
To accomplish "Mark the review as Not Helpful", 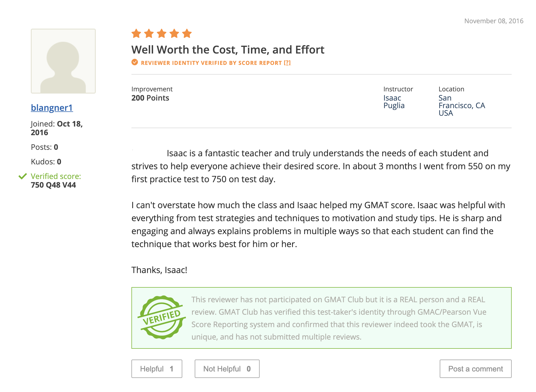I will pos(227,369).
